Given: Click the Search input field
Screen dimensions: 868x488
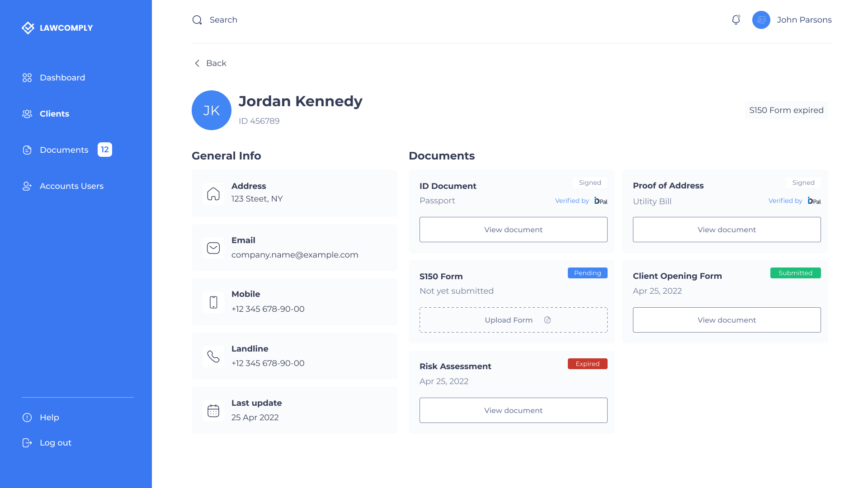Looking at the screenshot, I should pyautogui.click(x=223, y=20).
